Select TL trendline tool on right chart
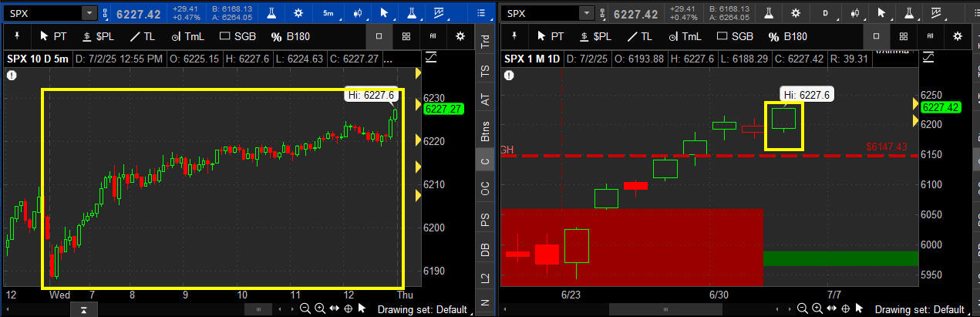980x317 pixels. pyautogui.click(x=638, y=36)
